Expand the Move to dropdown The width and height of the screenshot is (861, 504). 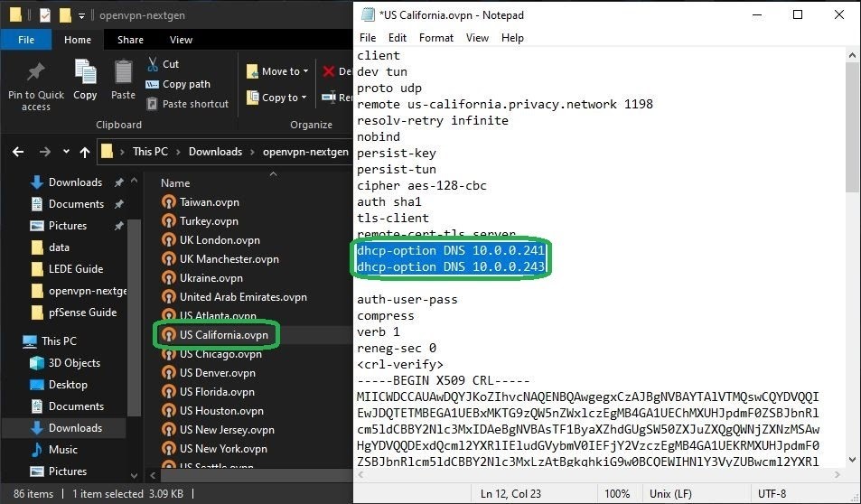pyautogui.click(x=305, y=71)
